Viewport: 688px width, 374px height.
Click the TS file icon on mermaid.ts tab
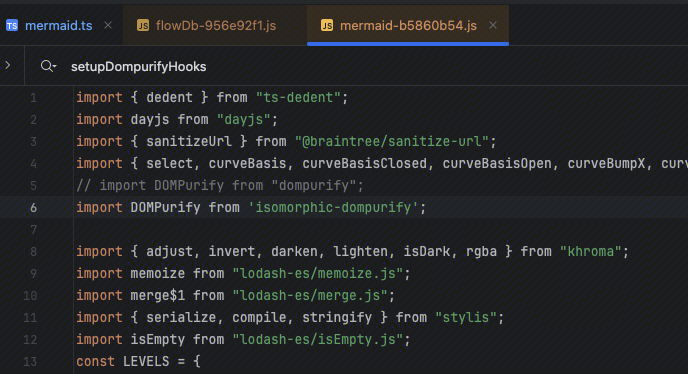click(x=12, y=25)
